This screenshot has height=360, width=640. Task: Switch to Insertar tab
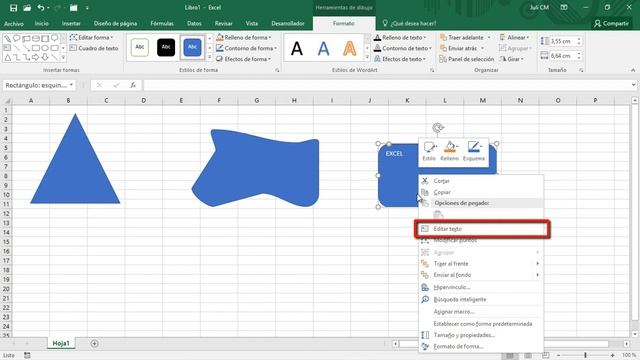point(71,23)
